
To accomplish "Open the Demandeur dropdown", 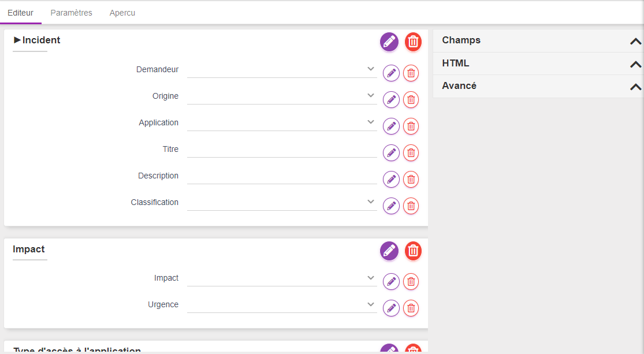I will (x=282, y=70).
